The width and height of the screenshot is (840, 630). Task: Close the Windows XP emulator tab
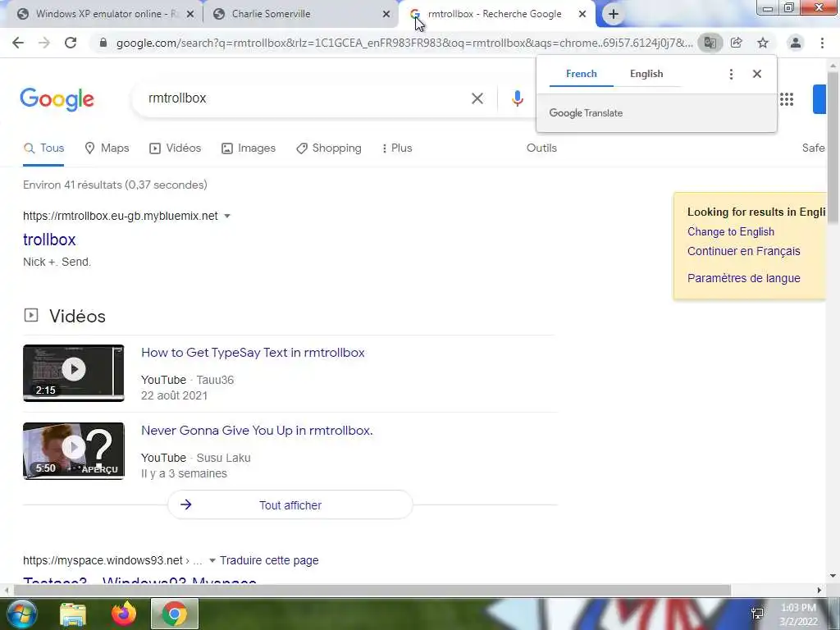[190, 15]
